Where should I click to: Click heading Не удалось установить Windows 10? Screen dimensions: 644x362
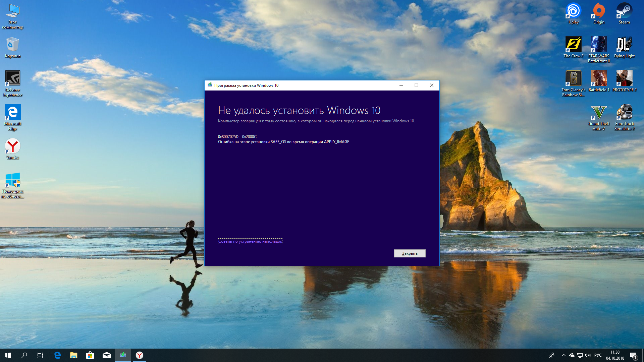coord(299,110)
